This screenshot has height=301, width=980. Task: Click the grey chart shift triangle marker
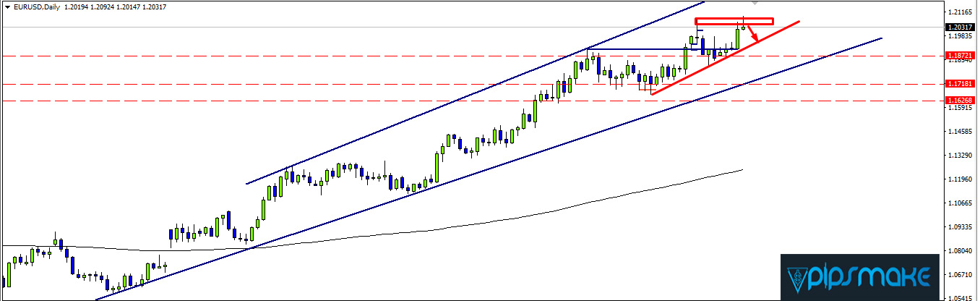pyautogui.click(x=755, y=4)
